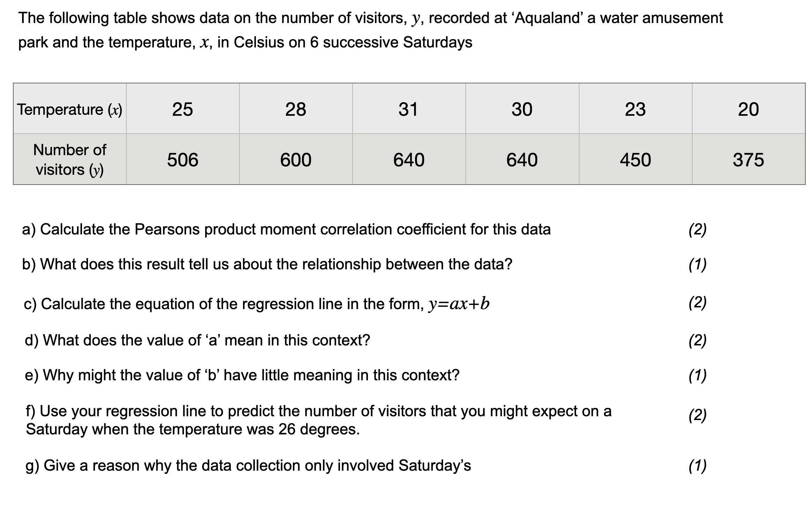
Task: Click the Temperature (x) row header
Action: point(70,110)
